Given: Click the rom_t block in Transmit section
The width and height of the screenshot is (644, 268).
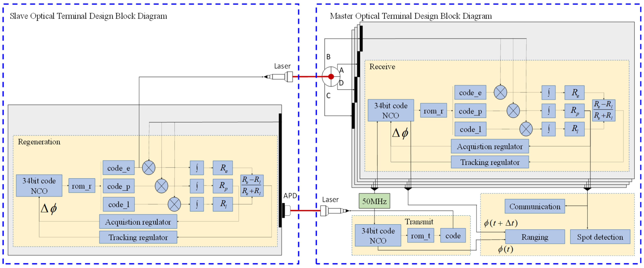Looking at the screenshot, I should pos(421,235).
